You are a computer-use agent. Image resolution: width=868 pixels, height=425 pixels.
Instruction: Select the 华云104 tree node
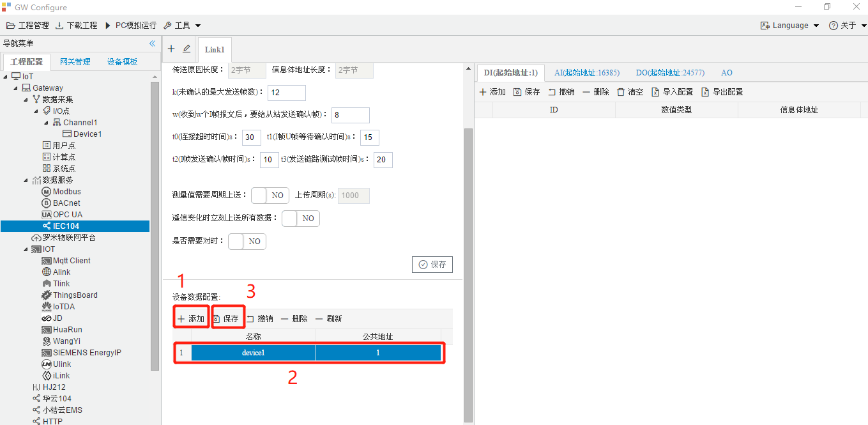[x=52, y=399]
